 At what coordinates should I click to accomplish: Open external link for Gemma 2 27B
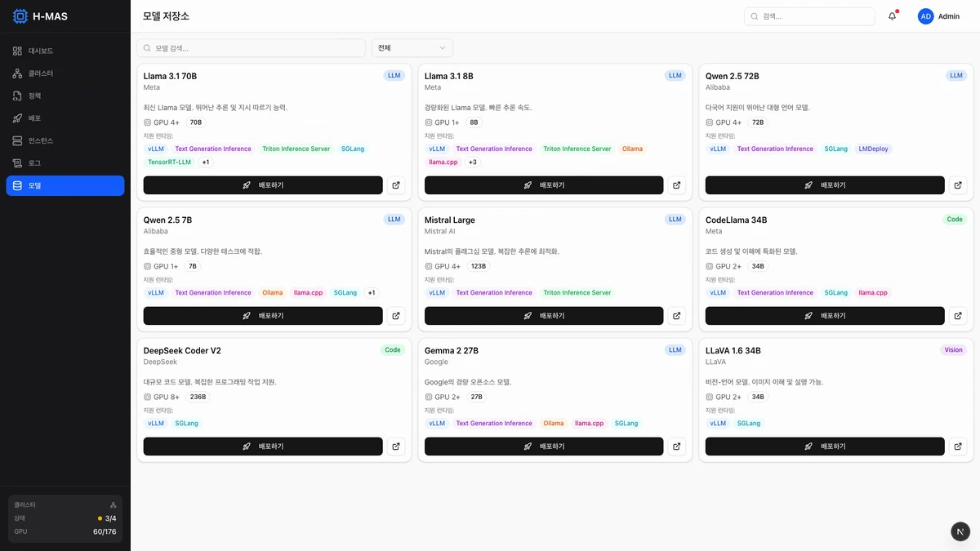677,447
